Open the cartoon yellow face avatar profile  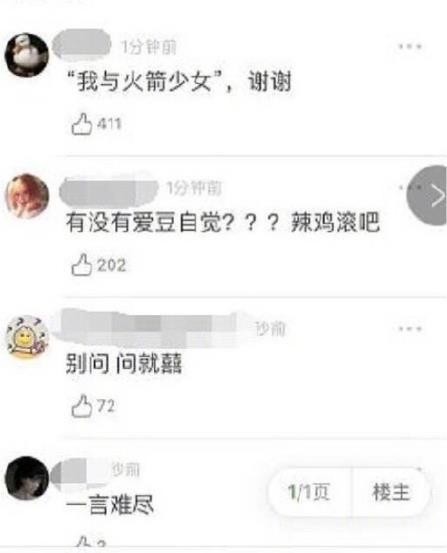28,338
